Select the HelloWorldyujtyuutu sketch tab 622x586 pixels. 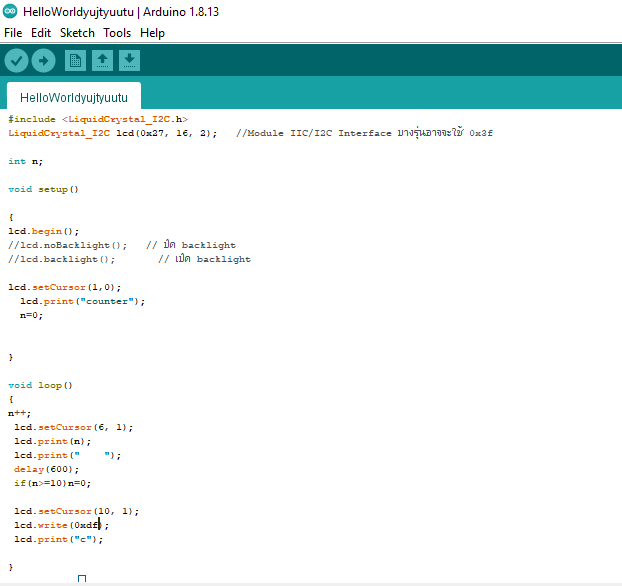coord(74,97)
